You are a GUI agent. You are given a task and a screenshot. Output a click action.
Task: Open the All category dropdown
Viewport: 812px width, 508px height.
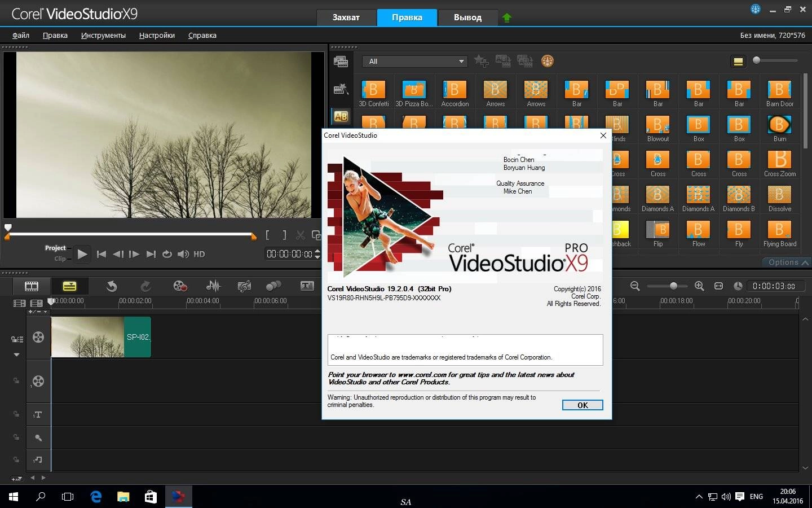(415, 61)
